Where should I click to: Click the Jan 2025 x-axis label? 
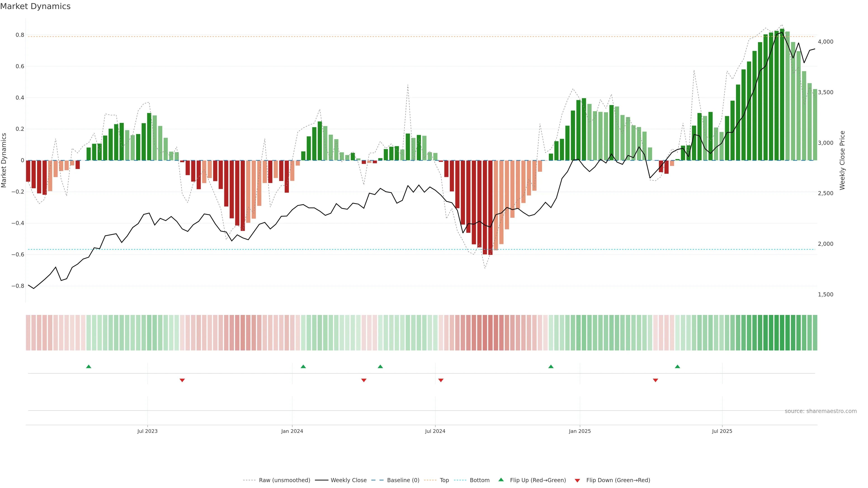tap(580, 431)
